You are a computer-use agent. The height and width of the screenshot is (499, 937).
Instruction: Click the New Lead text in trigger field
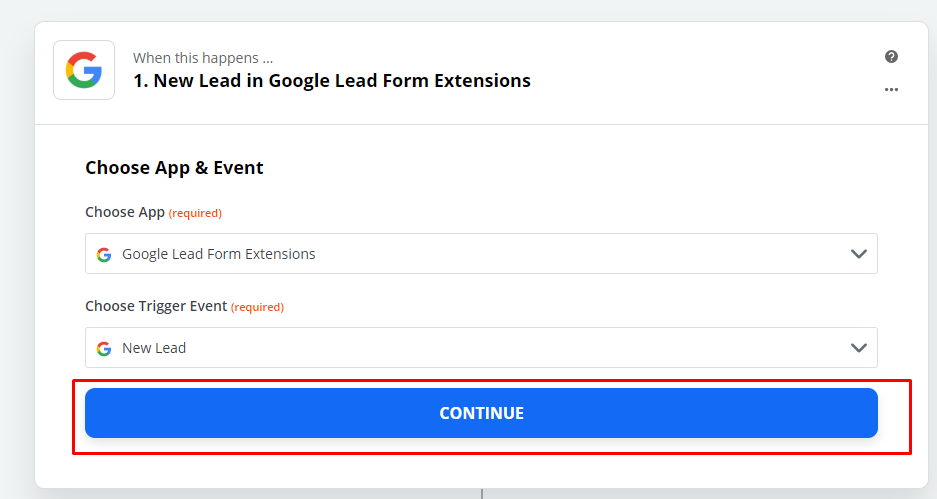(154, 348)
